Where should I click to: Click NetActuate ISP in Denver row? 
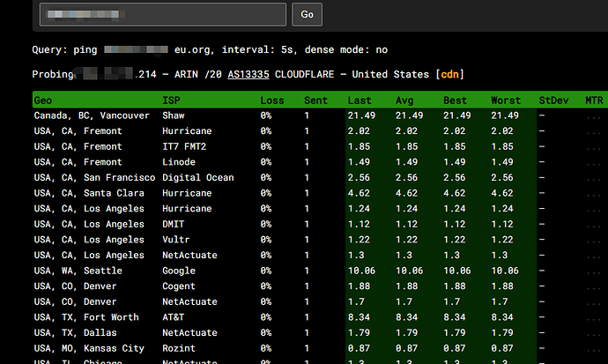(189, 301)
